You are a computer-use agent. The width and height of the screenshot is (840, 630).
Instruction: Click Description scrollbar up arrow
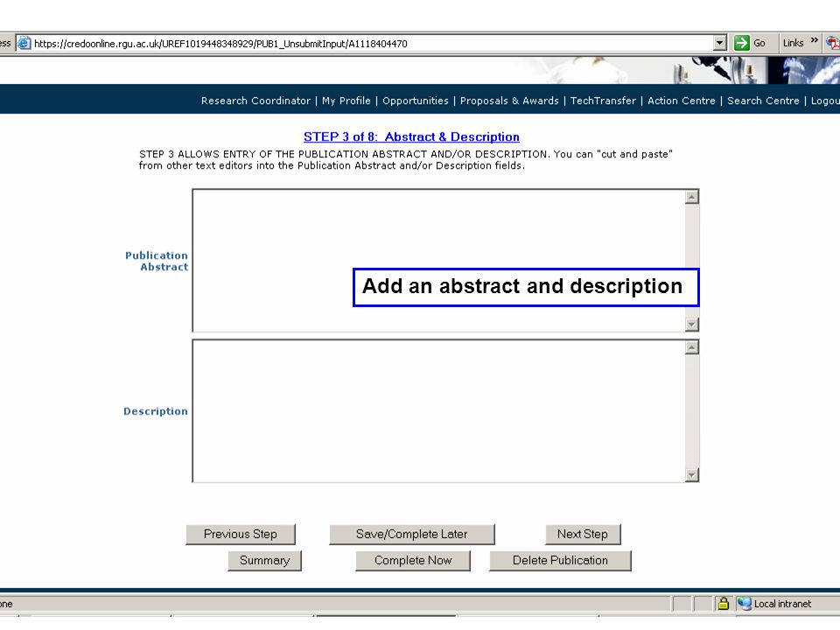click(x=691, y=347)
